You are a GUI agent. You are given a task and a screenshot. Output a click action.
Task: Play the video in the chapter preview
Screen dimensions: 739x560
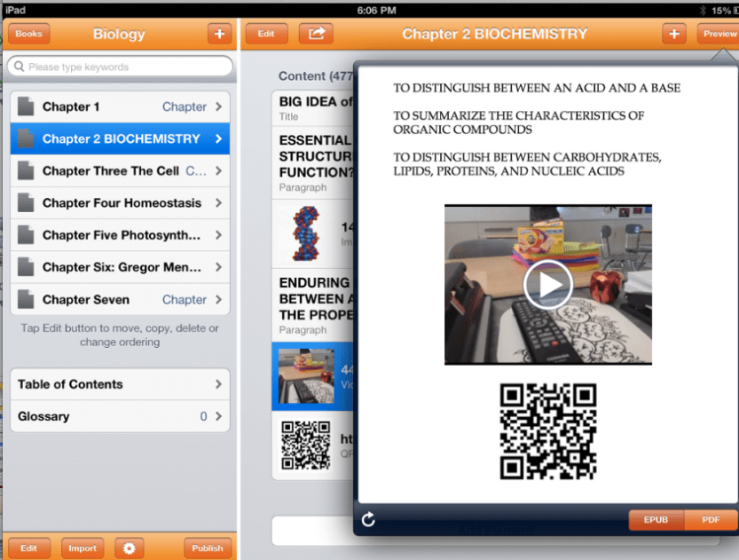pyautogui.click(x=548, y=285)
